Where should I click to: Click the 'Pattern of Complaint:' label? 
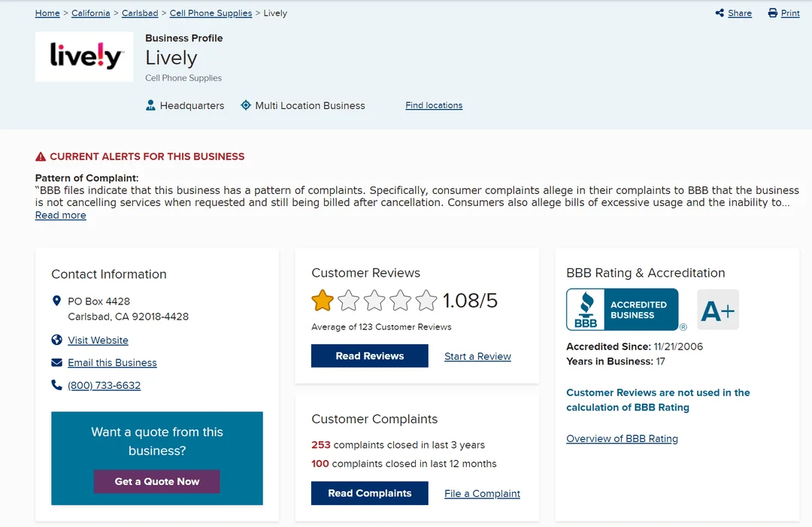pos(87,177)
